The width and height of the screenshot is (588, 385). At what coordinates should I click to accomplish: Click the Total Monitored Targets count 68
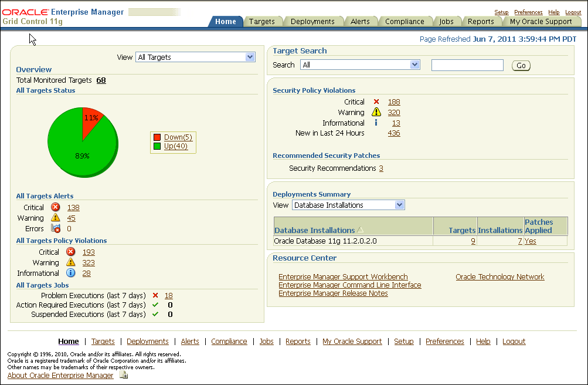[101, 80]
